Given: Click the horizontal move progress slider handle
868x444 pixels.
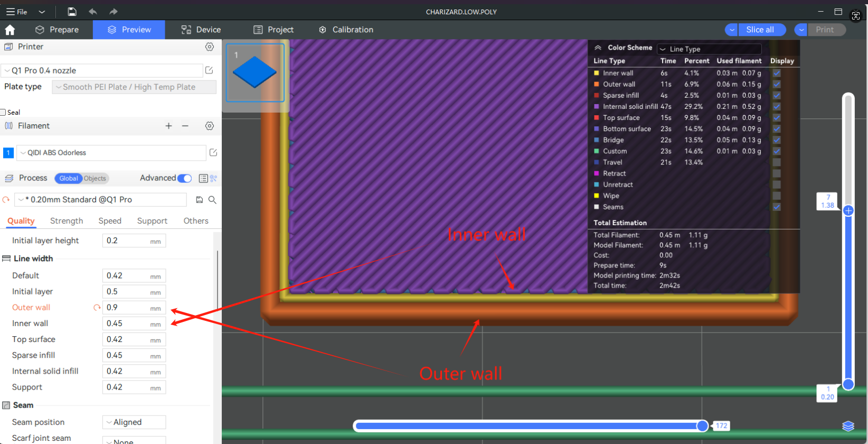Looking at the screenshot, I should [702, 426].
